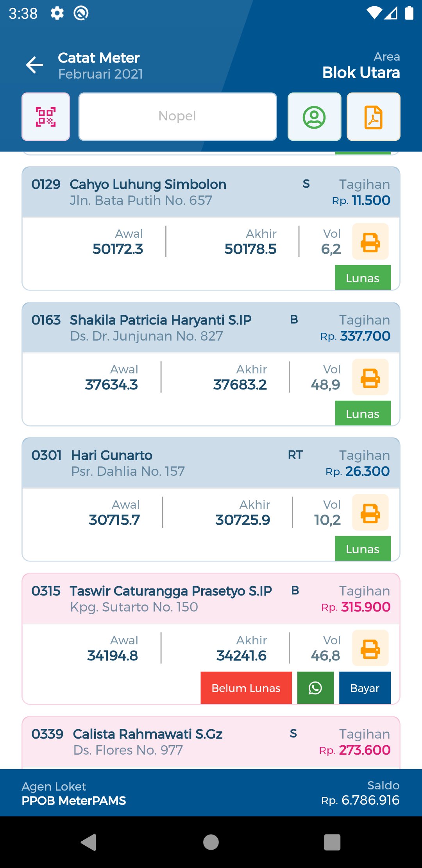Tap Lunas status on customer 0163
This screenshot has width=422, height=868.
[362, 413]
